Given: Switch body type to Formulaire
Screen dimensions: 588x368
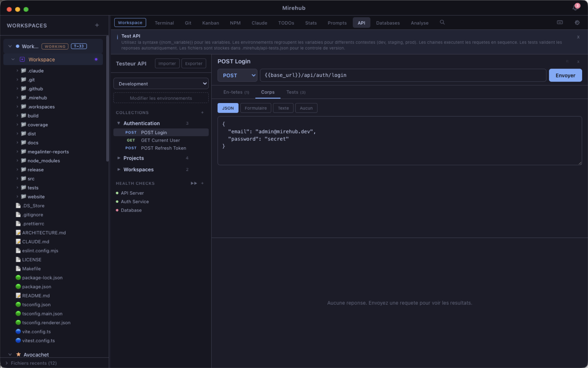Looking at the screenshot, I should coord(255,108).
